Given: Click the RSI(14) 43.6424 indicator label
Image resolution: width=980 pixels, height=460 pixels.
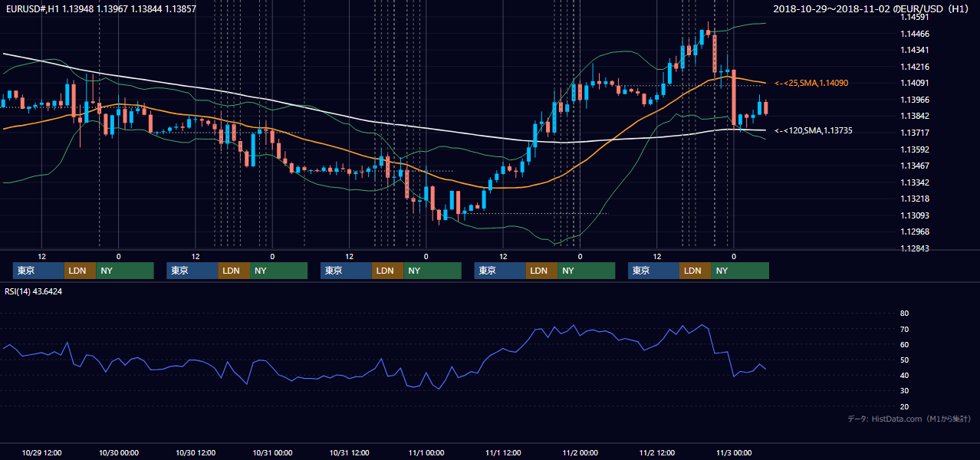Looking at the screenshot, I should click(34, 291).
